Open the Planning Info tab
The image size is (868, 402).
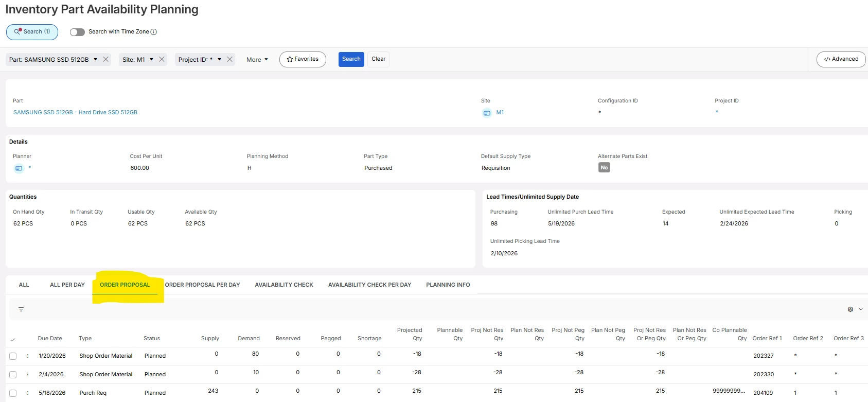point(448,285)
